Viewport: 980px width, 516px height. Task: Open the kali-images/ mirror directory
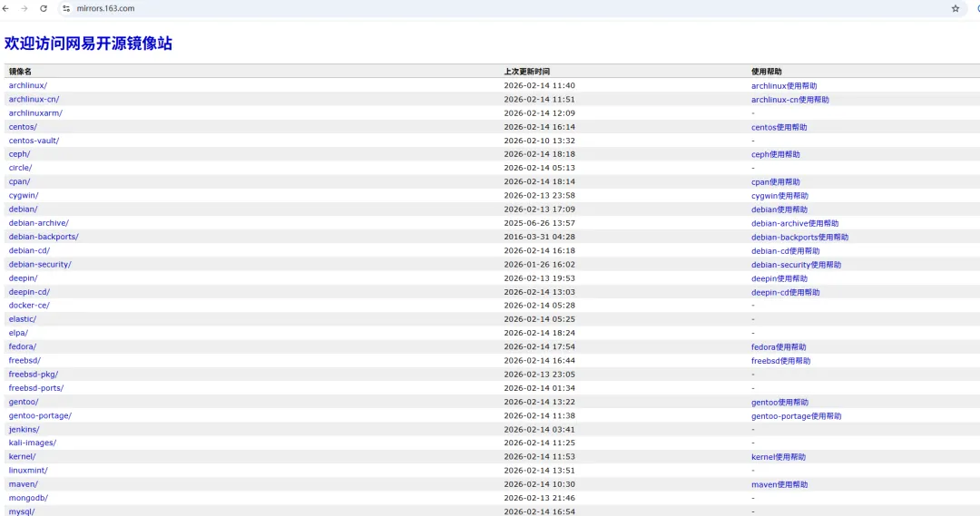(33, 443)
